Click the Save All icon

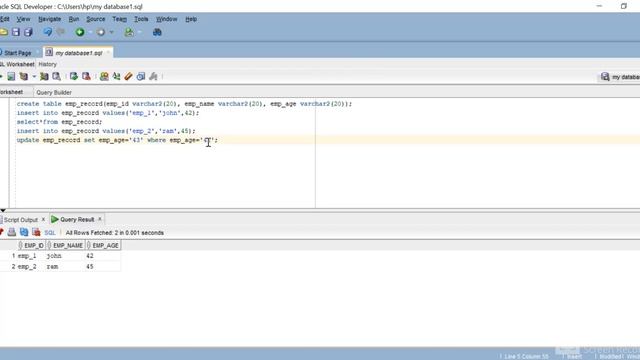click(x=28, y=32)
